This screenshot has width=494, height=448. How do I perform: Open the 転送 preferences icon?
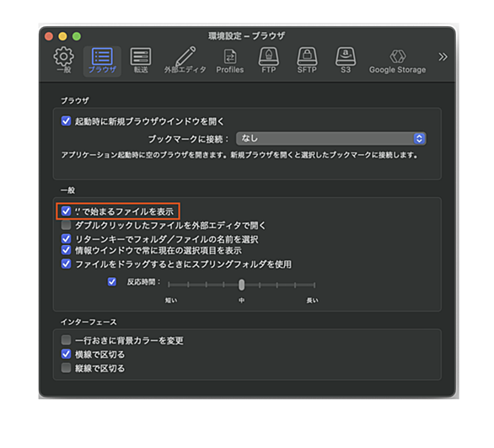(x=141, y=61)
